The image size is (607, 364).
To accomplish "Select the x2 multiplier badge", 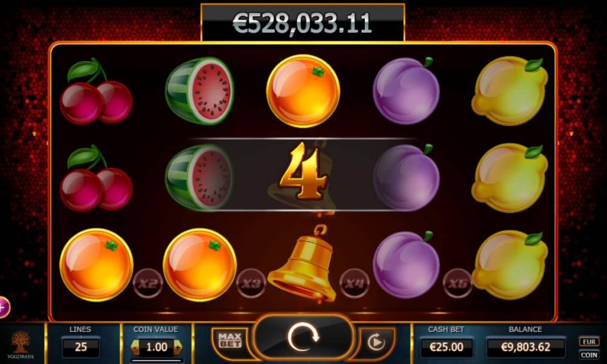I will coord(148,283).
